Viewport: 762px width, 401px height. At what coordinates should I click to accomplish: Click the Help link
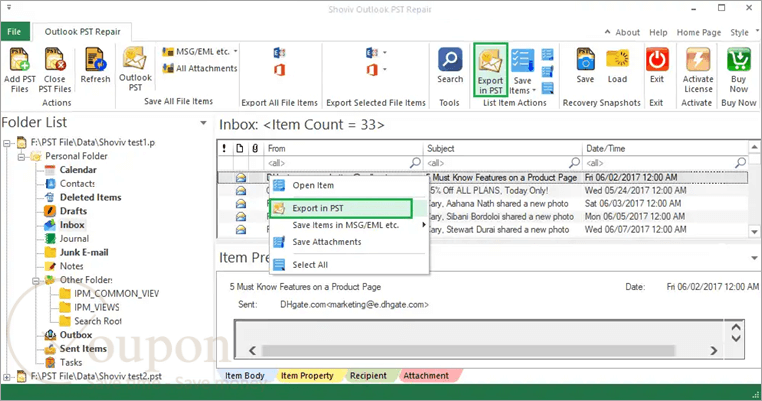658,33
